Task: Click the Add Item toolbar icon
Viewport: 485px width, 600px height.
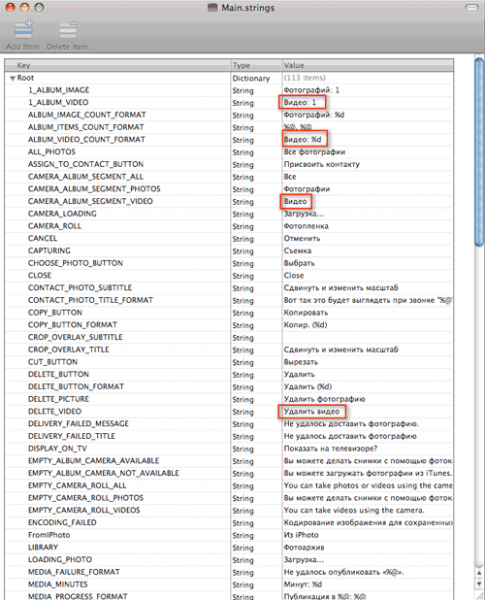Action: pyautogui.click(x=23, y=30)
